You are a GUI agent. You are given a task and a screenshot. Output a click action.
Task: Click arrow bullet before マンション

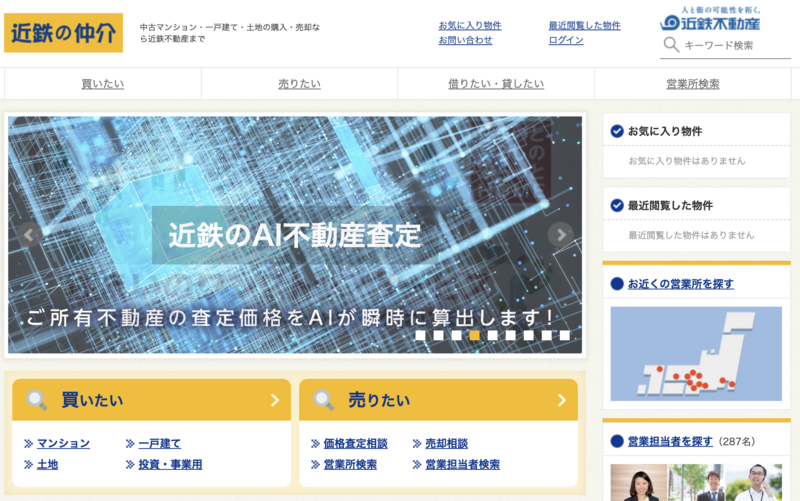[29, 443]
